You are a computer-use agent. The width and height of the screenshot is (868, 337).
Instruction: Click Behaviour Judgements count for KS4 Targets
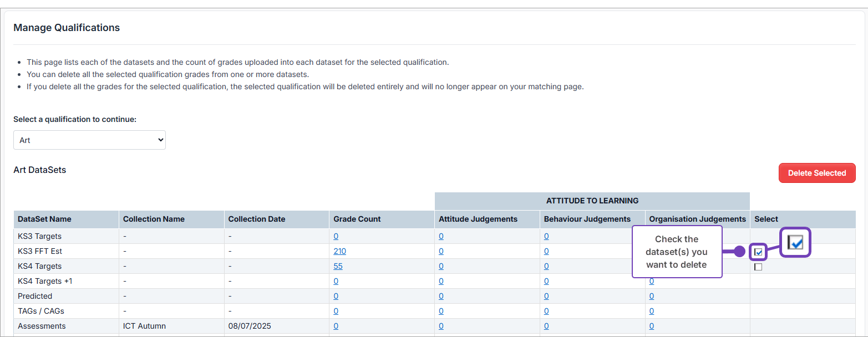(x=546, y=266)
